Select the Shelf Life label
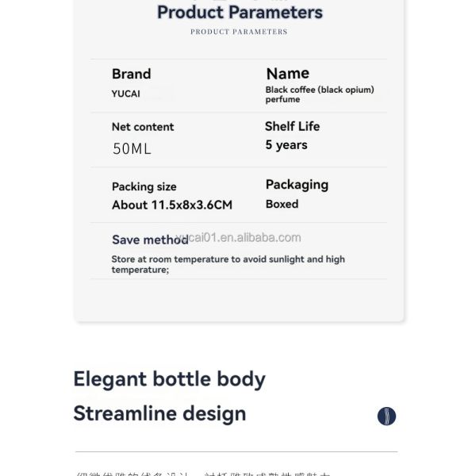 (x=292, y=126)
